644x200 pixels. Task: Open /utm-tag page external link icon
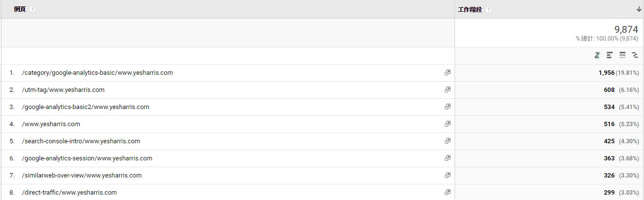tap(447, 89)
